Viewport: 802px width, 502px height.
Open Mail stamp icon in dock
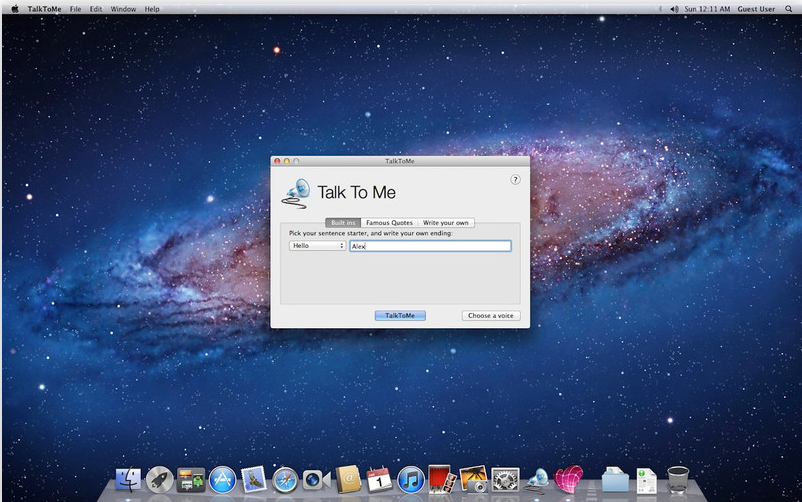pos(254,480)
